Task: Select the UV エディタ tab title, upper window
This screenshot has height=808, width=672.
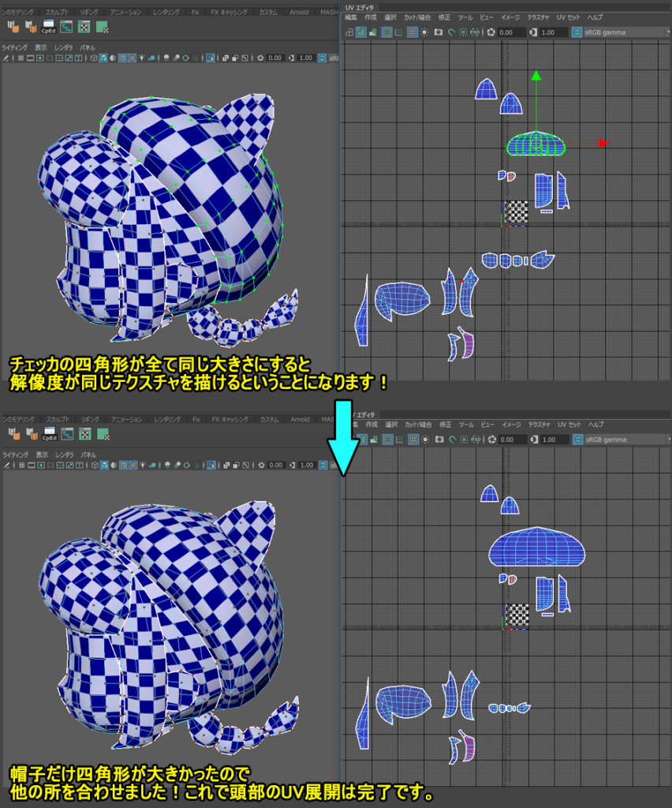Action: pyautogui.click(x=360, y=7)
